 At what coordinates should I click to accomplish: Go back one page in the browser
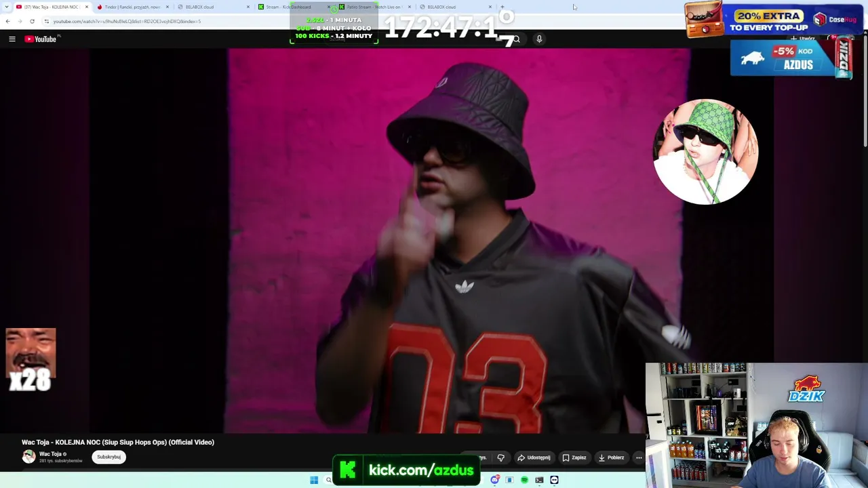(x=7, y=21)
